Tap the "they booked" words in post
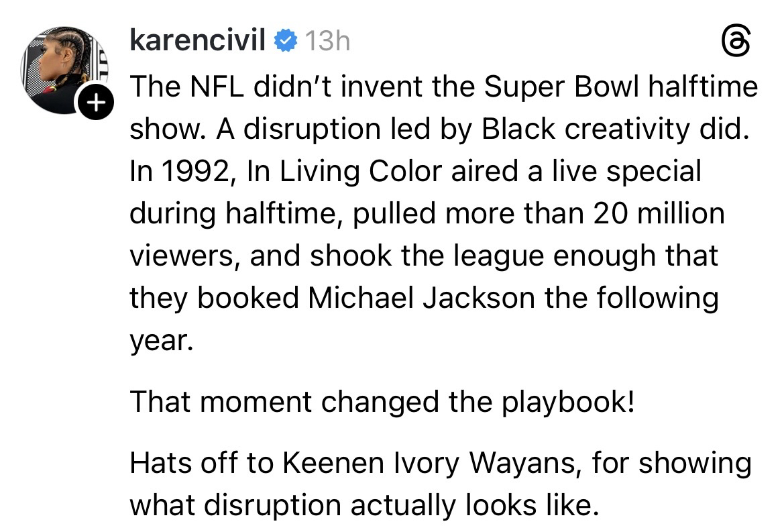The width and height of the screenshot is (784, 532). 214,297
